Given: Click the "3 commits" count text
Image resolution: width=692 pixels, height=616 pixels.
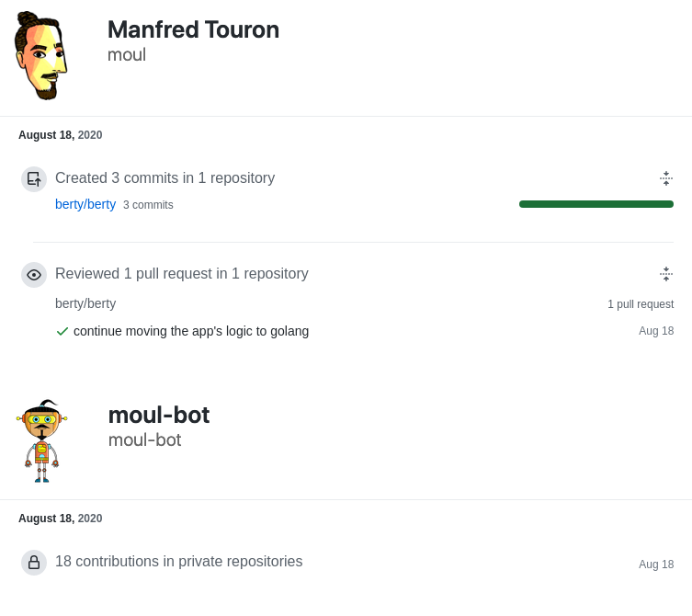Looking at the screenshot, I should 148,205.
